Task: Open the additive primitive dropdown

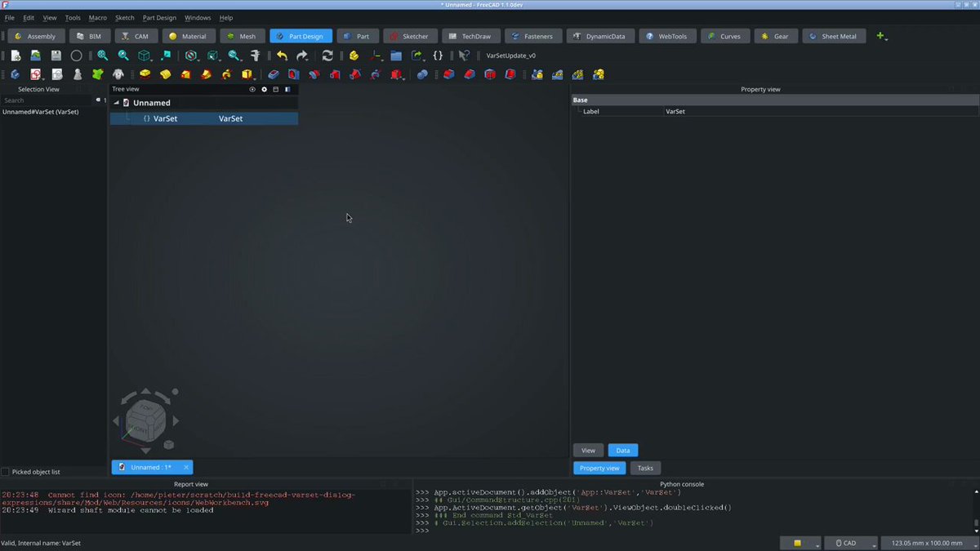Action: point(254,78)
